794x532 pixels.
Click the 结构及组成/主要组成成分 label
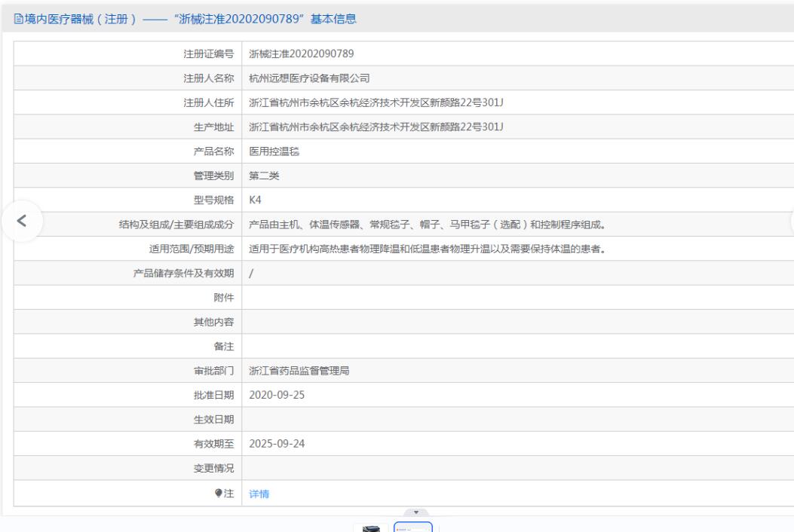176,225
